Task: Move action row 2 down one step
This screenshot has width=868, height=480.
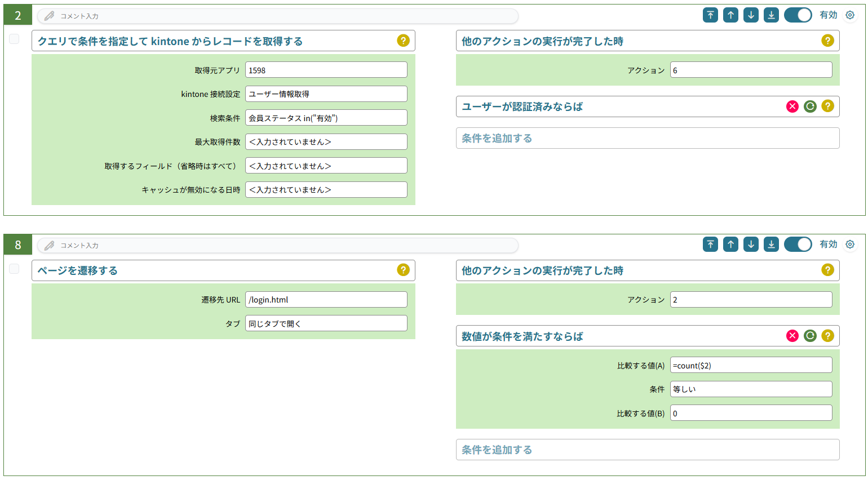Action: pos(751,15)
